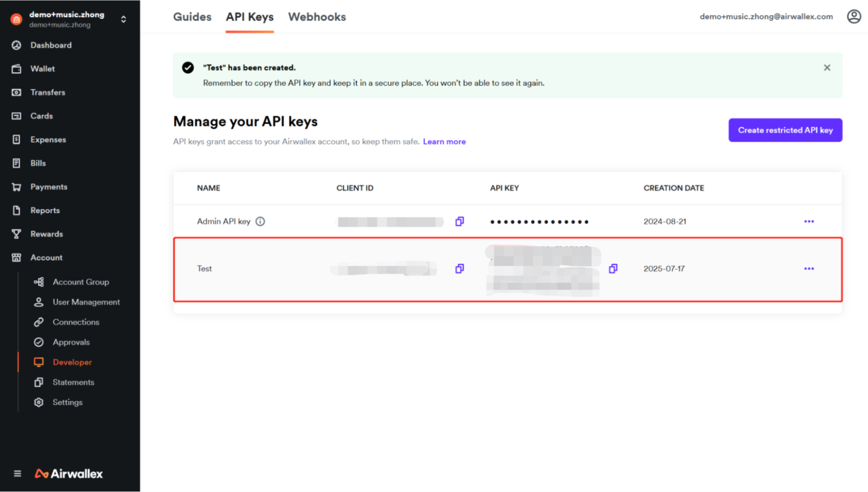Open the Expenses section
Image resolution: width=868 pixels, height=492 pixels.
48,139
